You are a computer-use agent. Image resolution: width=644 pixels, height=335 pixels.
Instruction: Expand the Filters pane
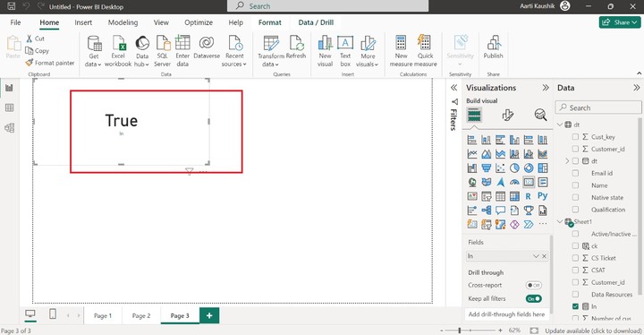click(x=453, y=88)
